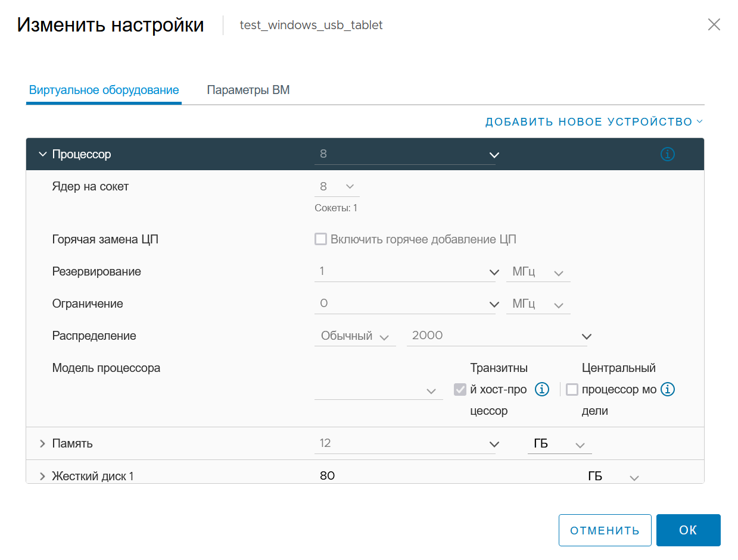Viewport: 738px width, 560px height.
Task: Open the Обычный shares level dropdown
Action: click(x=355, y=336)
